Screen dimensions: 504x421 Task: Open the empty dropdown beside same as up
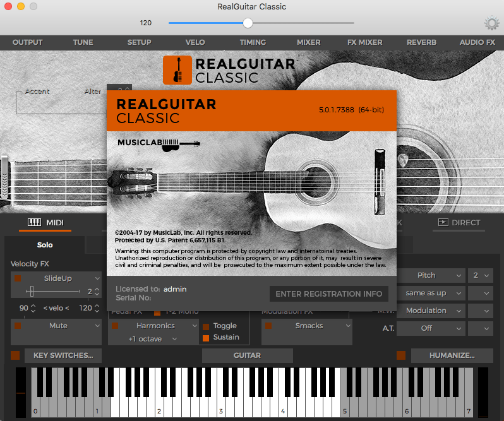481,293
